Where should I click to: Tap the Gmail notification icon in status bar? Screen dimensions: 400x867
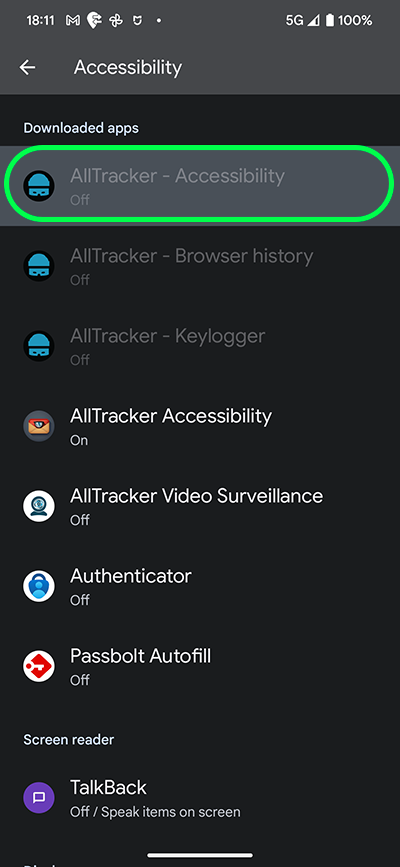(72, 21)
